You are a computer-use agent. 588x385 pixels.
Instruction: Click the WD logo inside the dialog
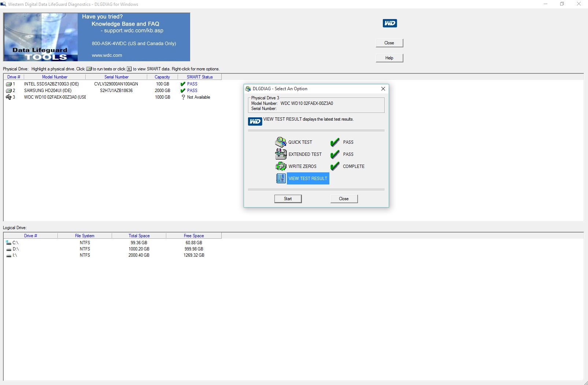pos(255,121)
